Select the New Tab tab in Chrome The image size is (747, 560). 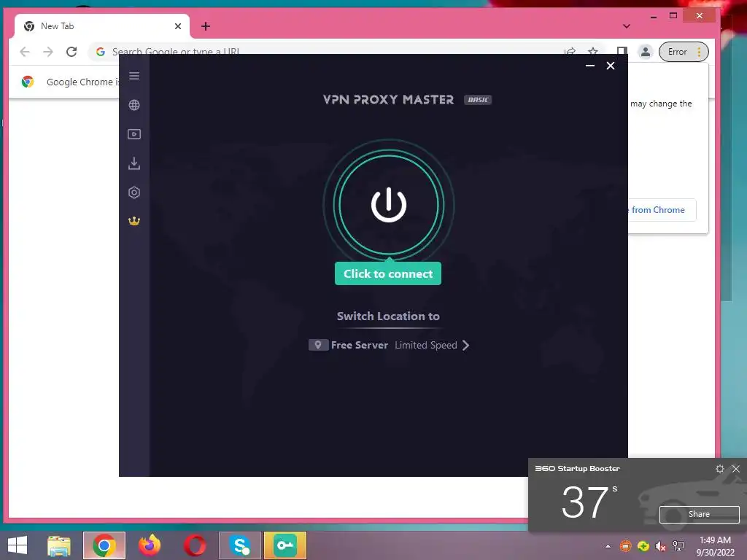(102, 26)
